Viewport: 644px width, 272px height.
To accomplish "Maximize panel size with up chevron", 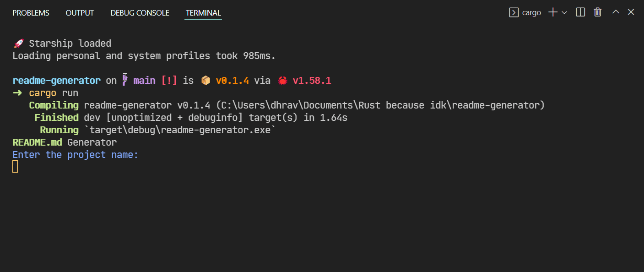I will click(x=616, y=12).
